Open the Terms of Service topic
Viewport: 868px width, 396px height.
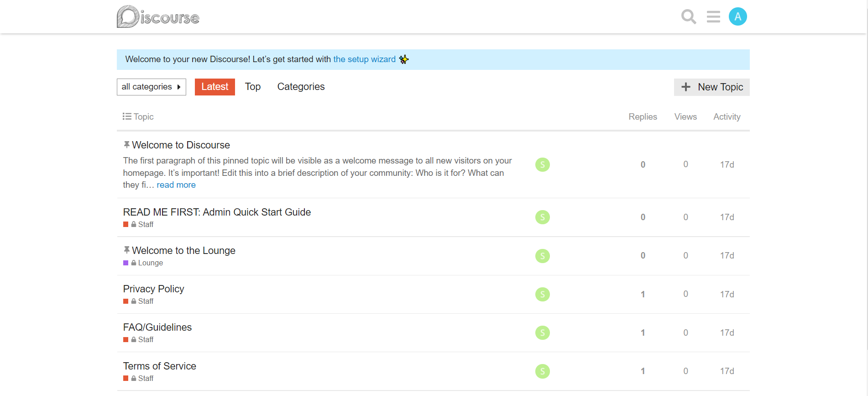tap(160, 366)
